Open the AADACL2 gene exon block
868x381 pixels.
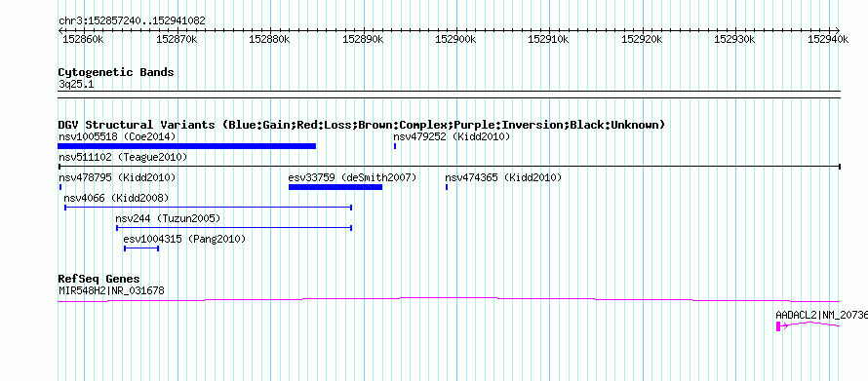tap(778, 326)
